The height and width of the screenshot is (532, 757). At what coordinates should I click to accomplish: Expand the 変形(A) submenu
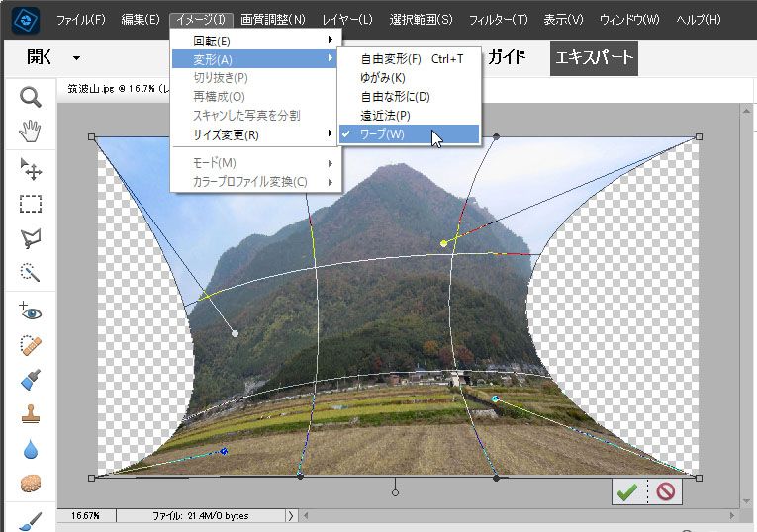(x=254, y=59)
